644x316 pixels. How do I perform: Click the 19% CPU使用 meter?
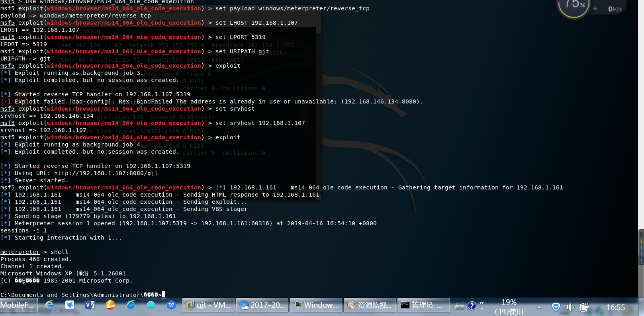[x=509, y=307]
